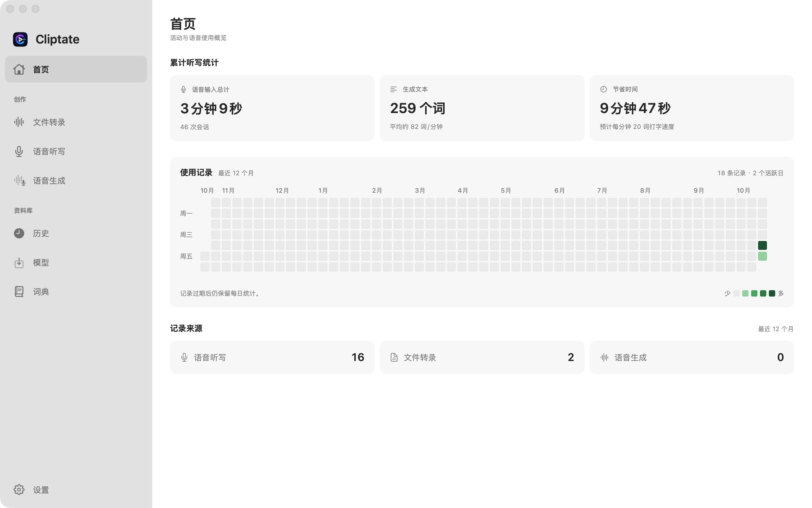Click the 平均约 82 词/分钟 label

pos(416,127)
